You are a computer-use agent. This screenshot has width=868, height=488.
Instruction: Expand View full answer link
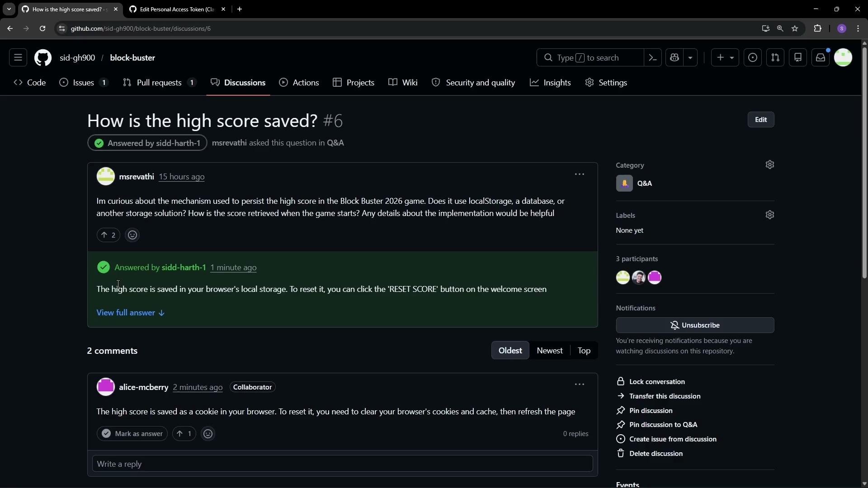click(x=130, y=313)
